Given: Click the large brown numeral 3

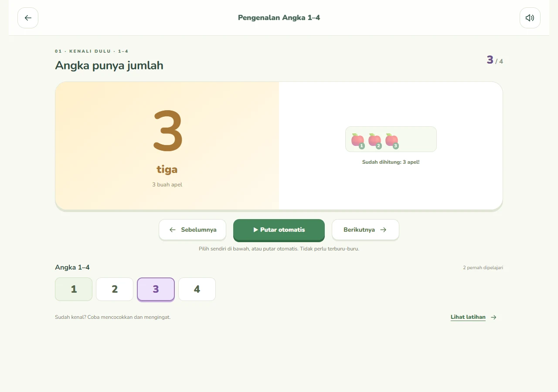Looking at the screenshot, I should pyautogui.click(x=167, y=131).
